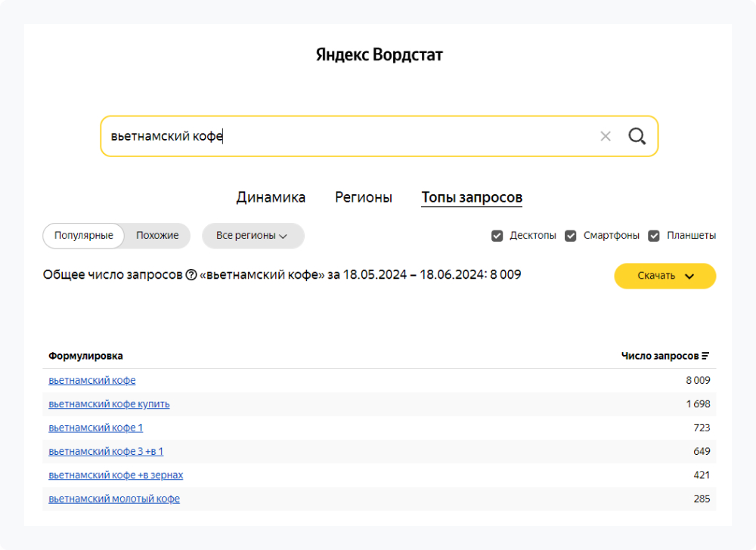The height and width of the screenshot is (550, 756).
Task: Switch to the Динамика tab
Action: pyautogui.click(x=271, y=196)
